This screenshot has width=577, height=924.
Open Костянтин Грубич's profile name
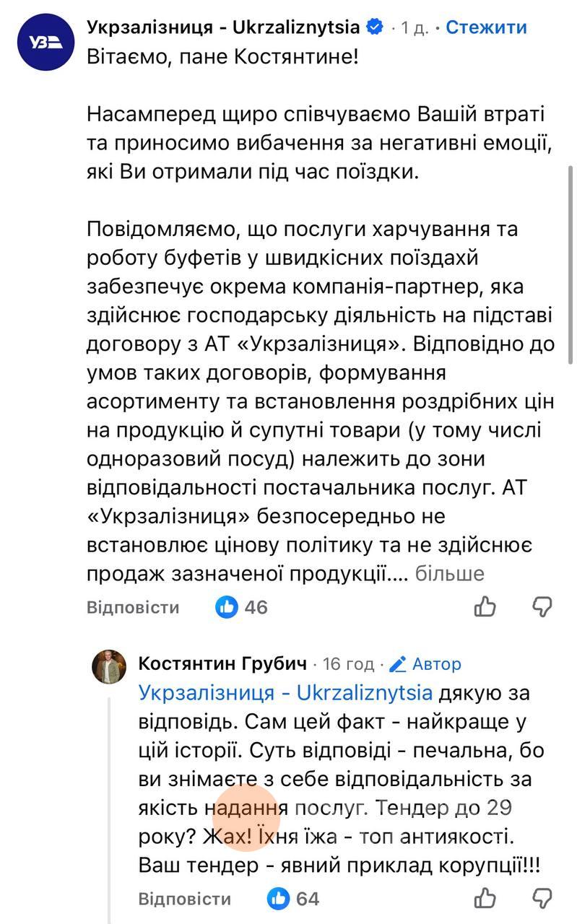coord(222,663)
